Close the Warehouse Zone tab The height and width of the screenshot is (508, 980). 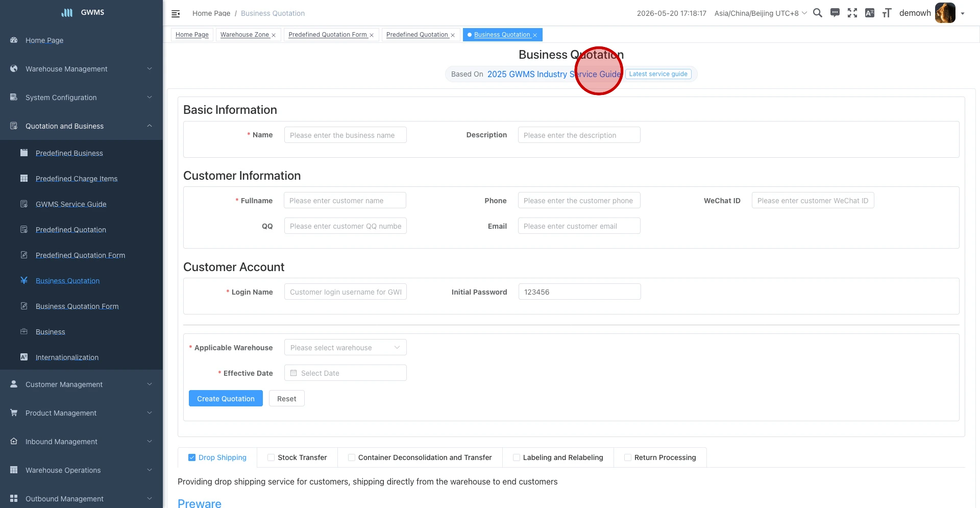tap(274, 35)
